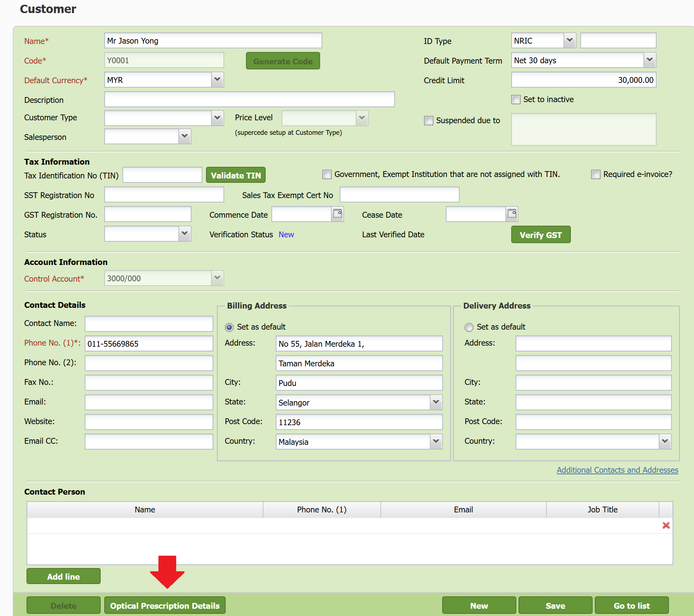Open the Commence Date calendar picker
Image resolution: width=694 pixels, height=616 pixels.
(x=338, y=214)
